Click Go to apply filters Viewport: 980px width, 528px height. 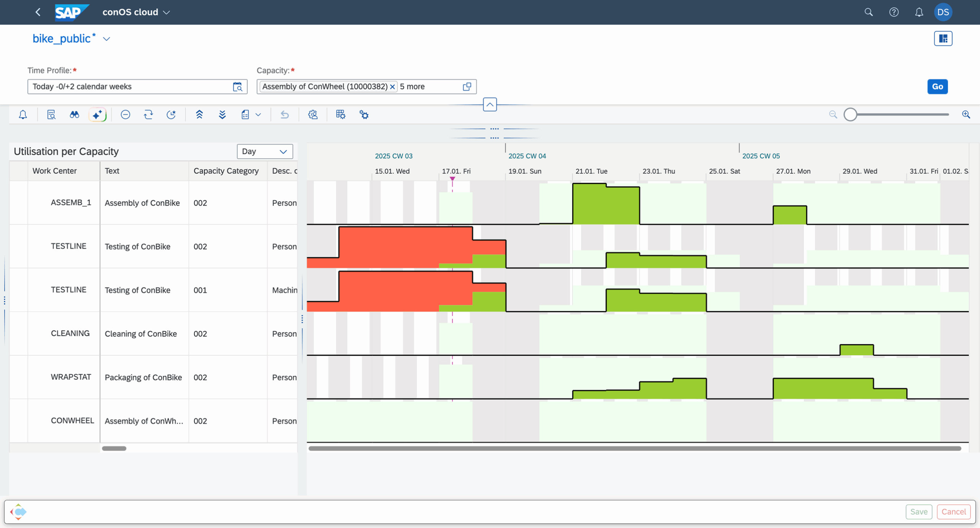938,87
